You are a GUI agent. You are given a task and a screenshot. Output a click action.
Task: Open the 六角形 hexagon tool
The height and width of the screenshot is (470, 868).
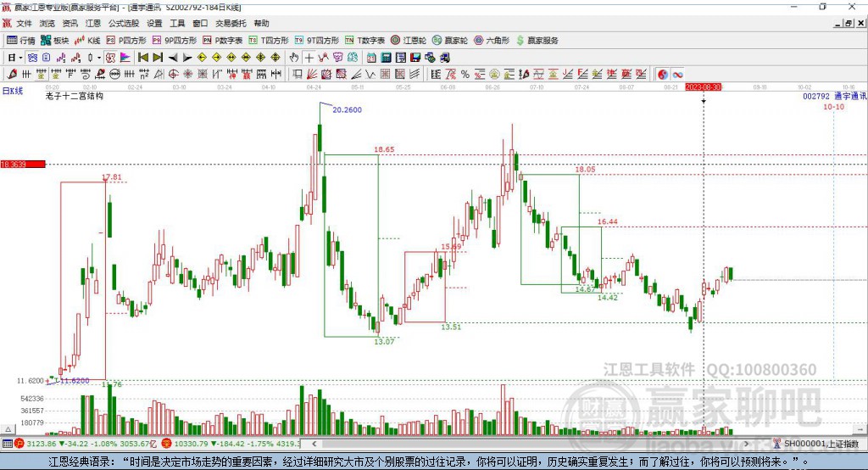(492, 41)
